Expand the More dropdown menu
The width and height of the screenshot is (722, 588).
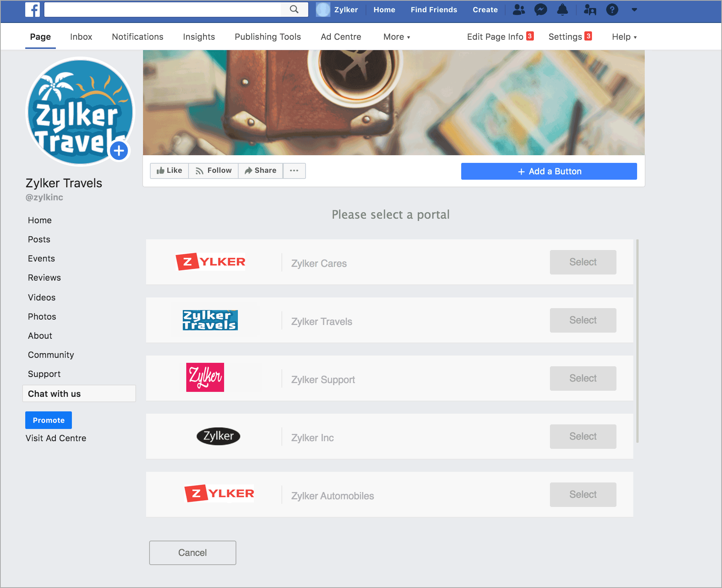397,37
